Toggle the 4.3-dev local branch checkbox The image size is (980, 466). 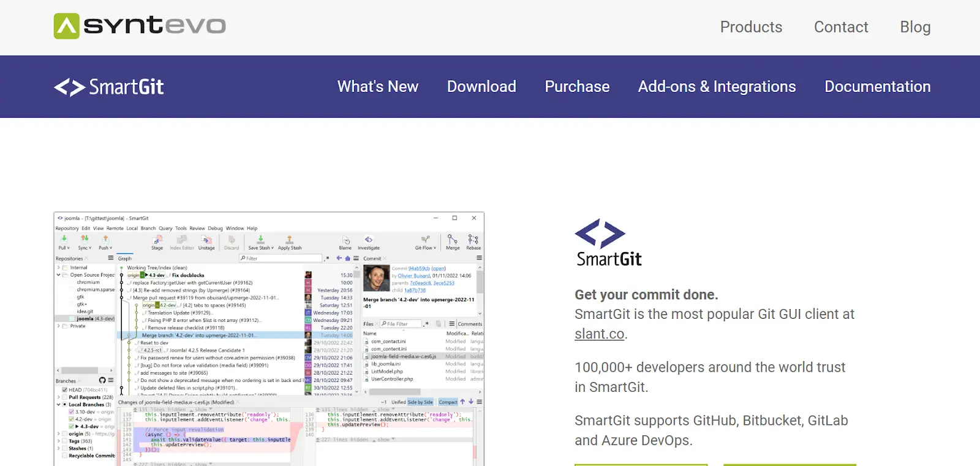(x=72, y=426)
